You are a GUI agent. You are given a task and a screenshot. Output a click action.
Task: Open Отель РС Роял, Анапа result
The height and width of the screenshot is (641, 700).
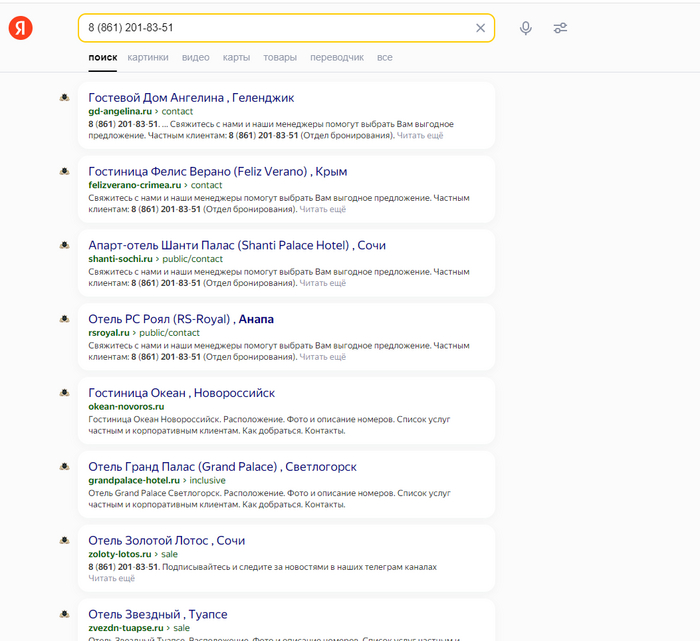pos(181,319)
